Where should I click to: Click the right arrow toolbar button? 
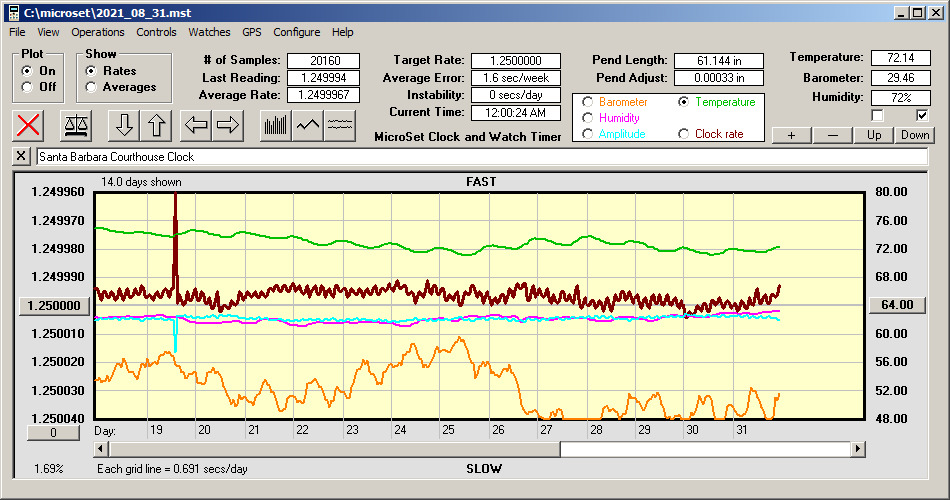pyautogui.click(x=228, y=125)
